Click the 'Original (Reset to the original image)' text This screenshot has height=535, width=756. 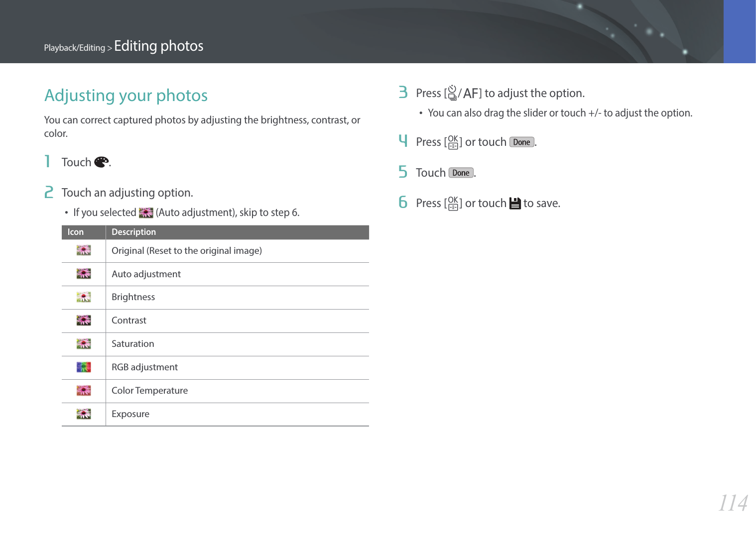click(x=187, y=251)
